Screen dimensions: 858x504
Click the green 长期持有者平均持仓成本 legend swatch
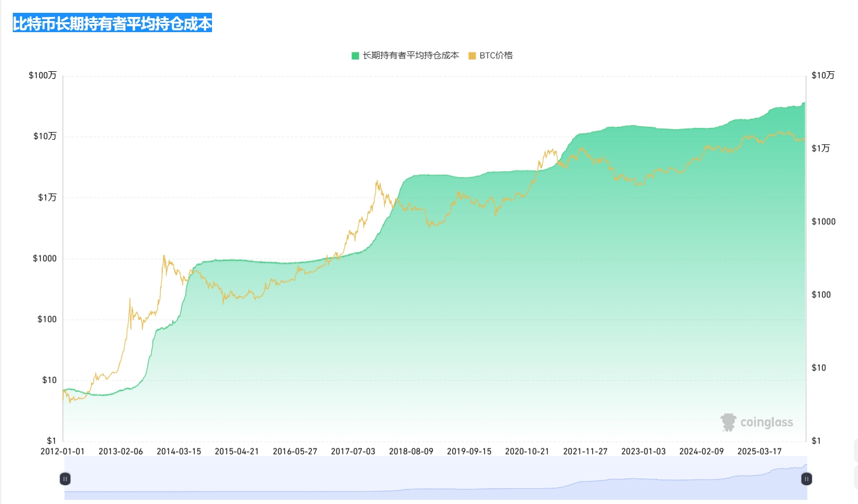click(355, 55)
